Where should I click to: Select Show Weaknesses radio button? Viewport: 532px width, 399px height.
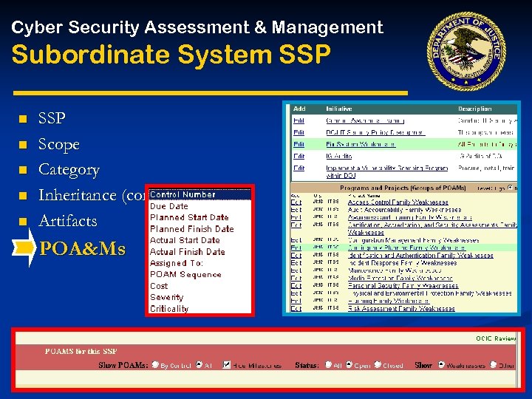(441, 365)
